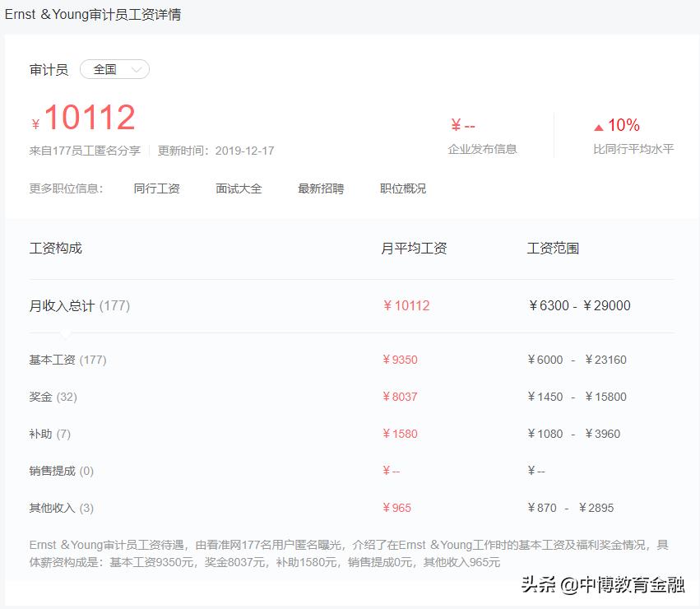Screen dimensions: 700x609
Task: Open the 面试大全 section
Action: pos(239,188)
